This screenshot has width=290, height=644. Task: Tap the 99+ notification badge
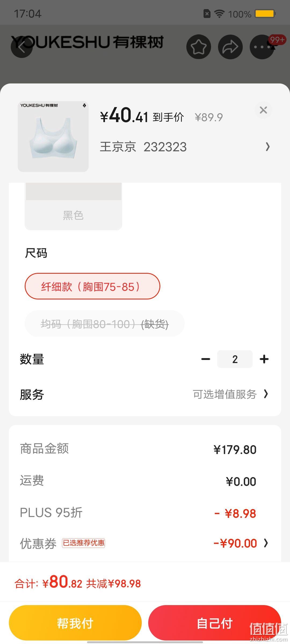[x=277, y=40]
